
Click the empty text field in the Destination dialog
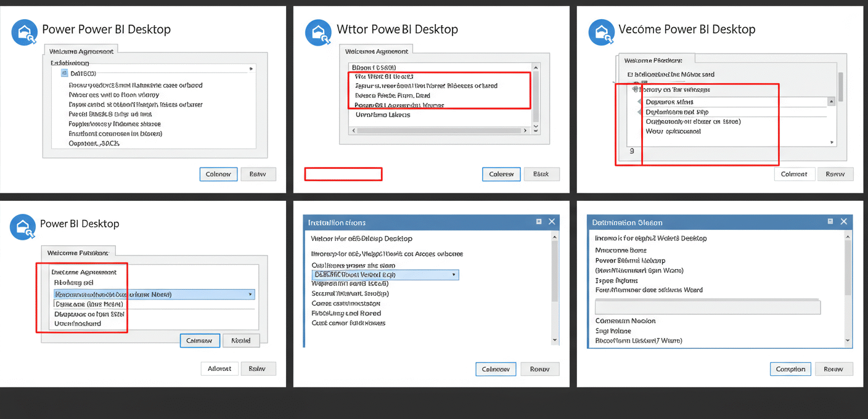[707, 307]
